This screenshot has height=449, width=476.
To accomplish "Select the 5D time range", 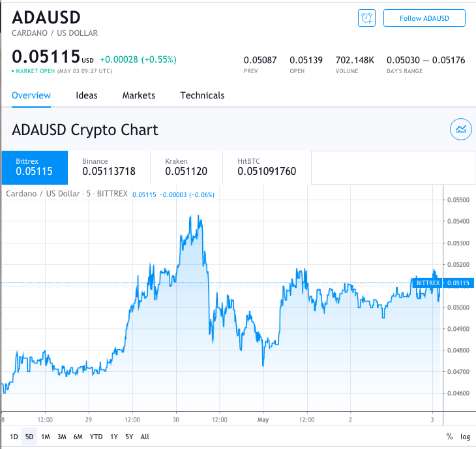I will [29, 437].
